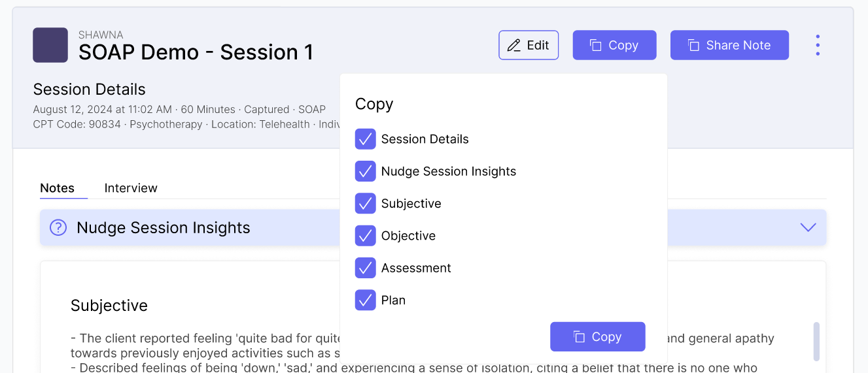Image resolution: width=868 pixels, height=373 pixels.
Task: Click the vertical scrollbar thumb
Action: pyautogui.click(x=816, y=341)
